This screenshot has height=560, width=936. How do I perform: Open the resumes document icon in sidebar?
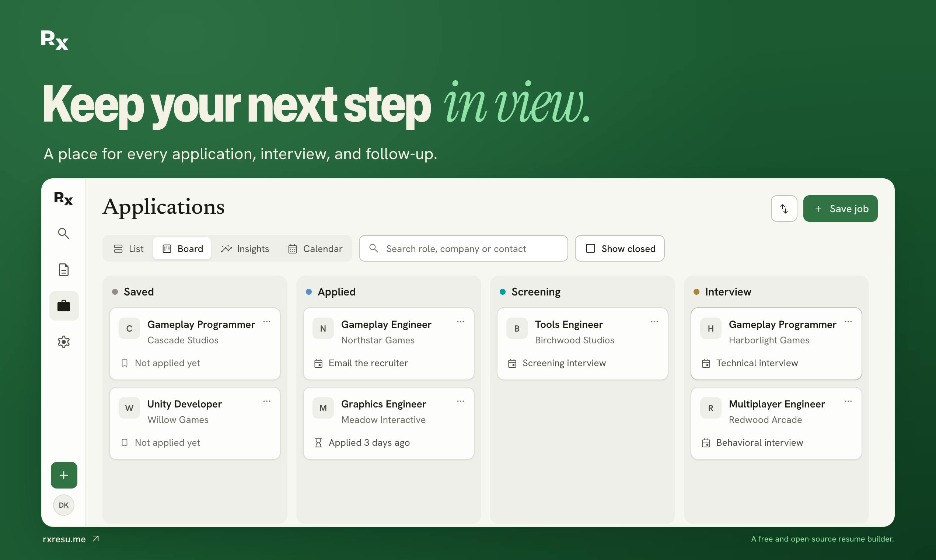point(63,270)
